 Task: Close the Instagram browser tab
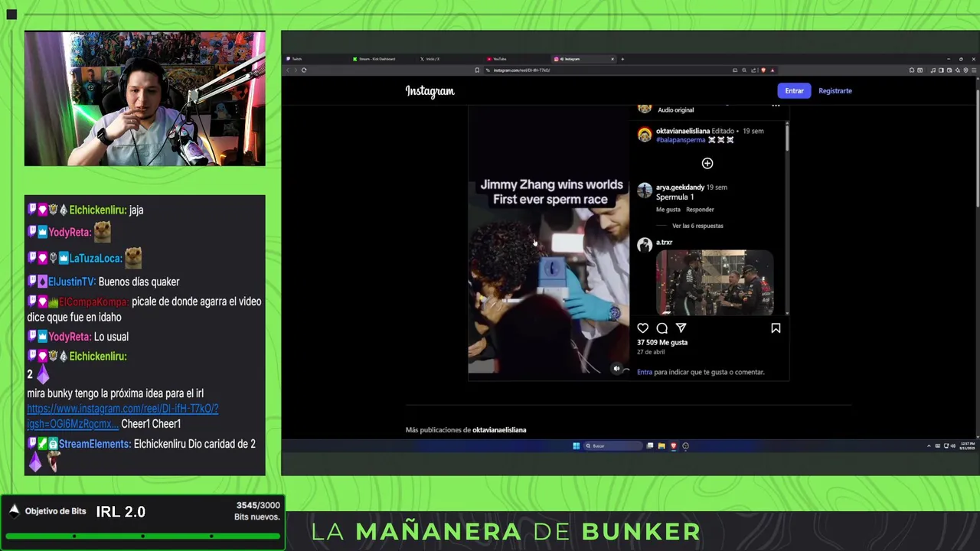click(612, 59)
